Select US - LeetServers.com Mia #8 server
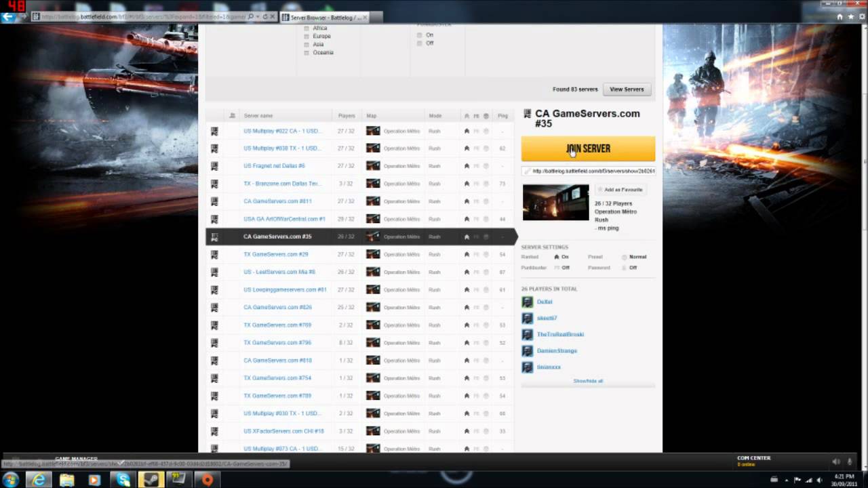Image resolution: width=868 pixels, height=488 pixels. point(279,272)
